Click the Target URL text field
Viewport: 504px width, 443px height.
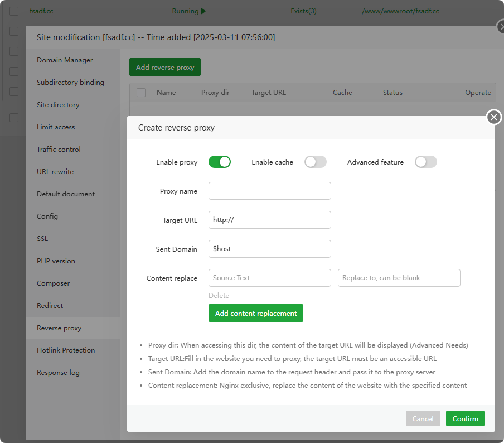pyautogui.click(x=269, y=220)
